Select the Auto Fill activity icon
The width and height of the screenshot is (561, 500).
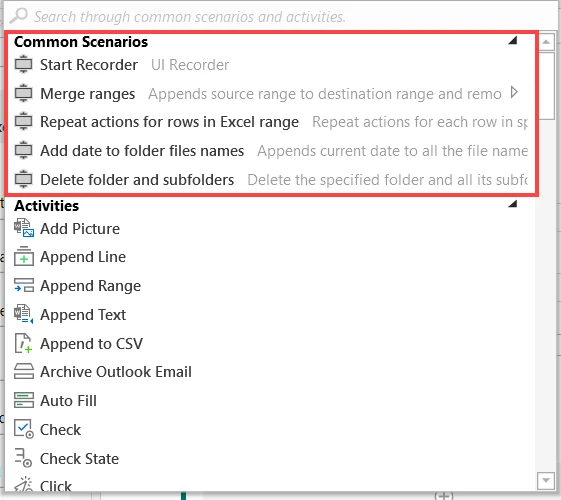click(24, 400)
